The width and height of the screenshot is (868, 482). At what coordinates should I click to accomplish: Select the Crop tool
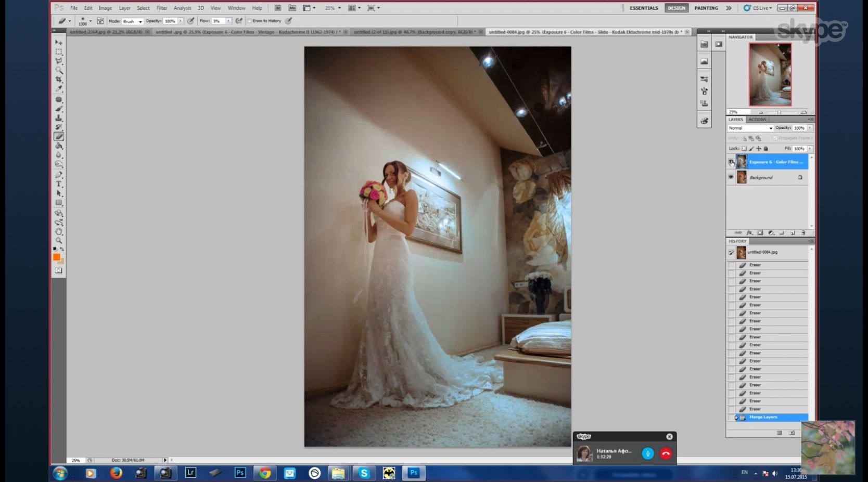tap(59, 80)
